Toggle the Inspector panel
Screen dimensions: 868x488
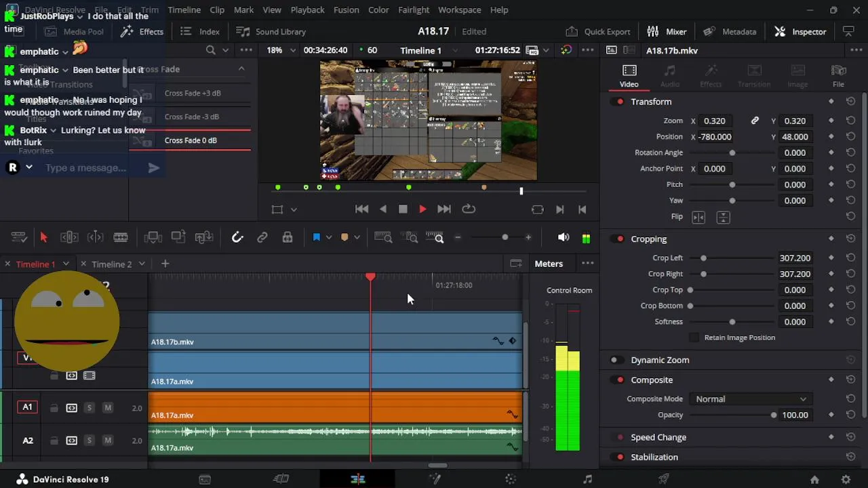point(800,32)
